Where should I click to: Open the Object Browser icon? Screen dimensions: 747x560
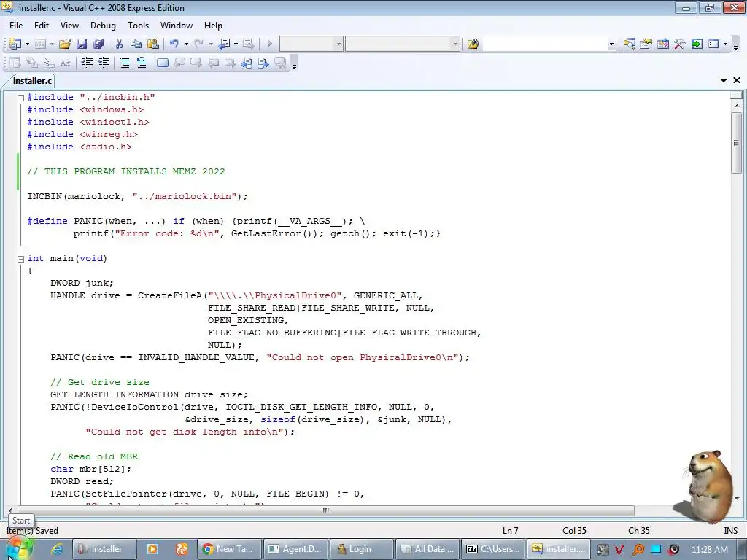pos(662,44)
